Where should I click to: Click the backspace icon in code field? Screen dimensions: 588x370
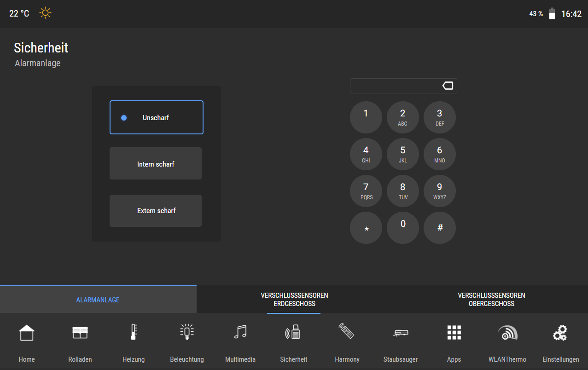coord(448,86)
